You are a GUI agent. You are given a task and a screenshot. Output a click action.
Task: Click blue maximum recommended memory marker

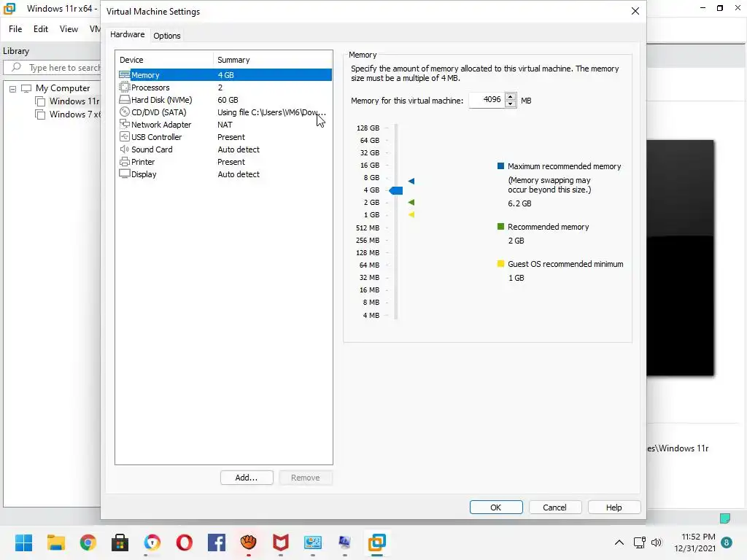click(x=411, y=181)
